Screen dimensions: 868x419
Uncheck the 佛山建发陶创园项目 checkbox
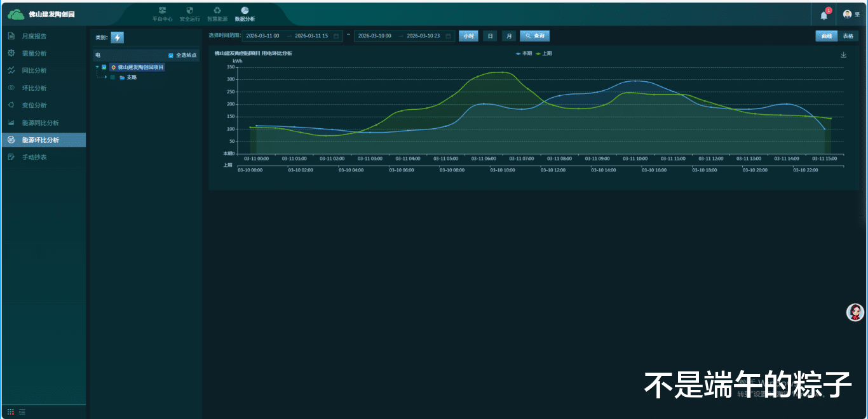(104, 67)
